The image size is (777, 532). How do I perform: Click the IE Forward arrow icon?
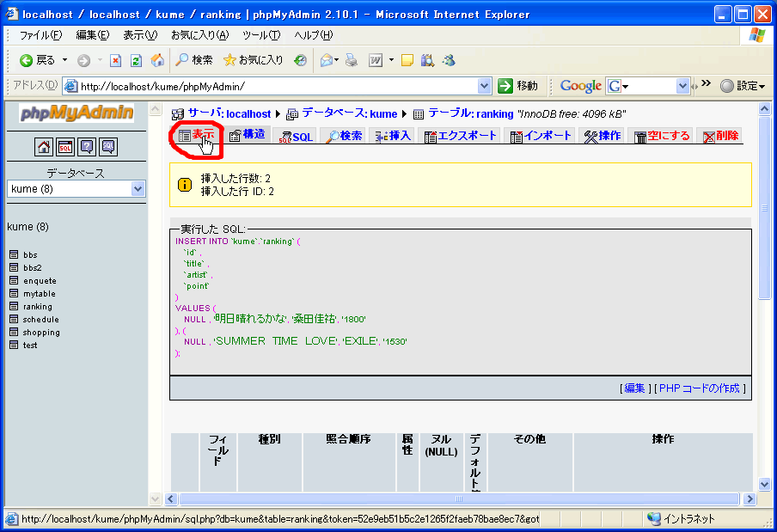click(83, 60)
